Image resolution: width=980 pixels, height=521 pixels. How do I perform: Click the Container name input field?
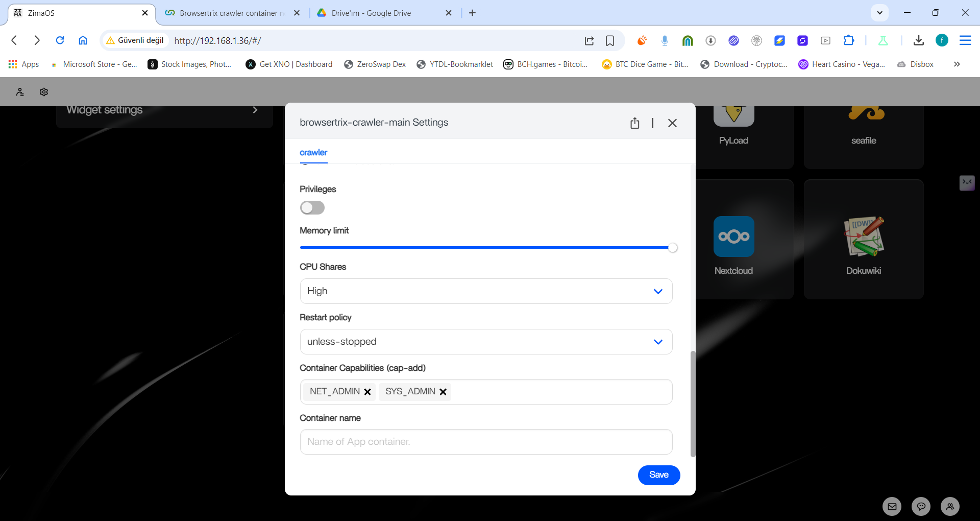click(486, 442)
